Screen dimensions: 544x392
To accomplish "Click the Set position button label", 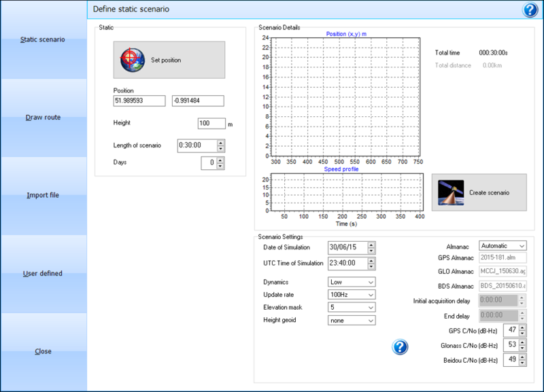I will tap(166, 60).
